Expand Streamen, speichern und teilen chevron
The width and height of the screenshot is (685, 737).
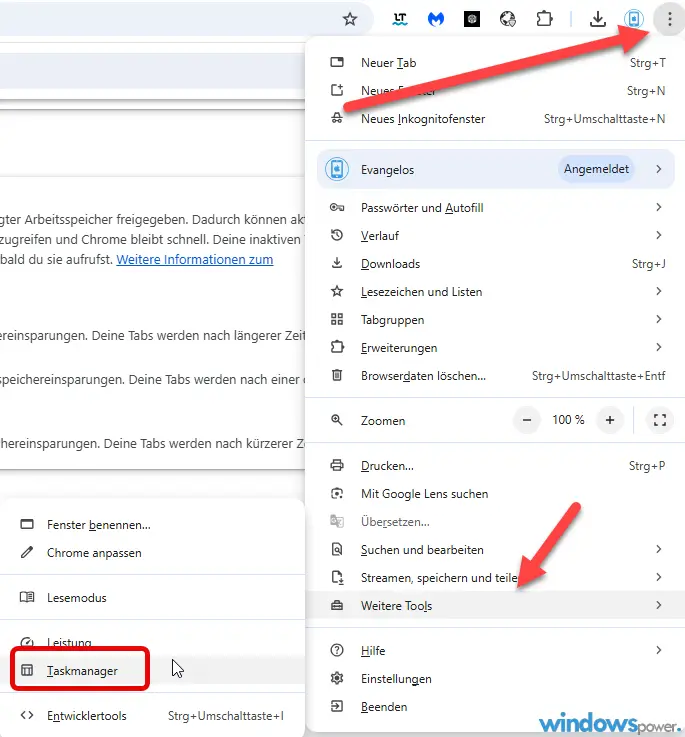coord(659,577)
